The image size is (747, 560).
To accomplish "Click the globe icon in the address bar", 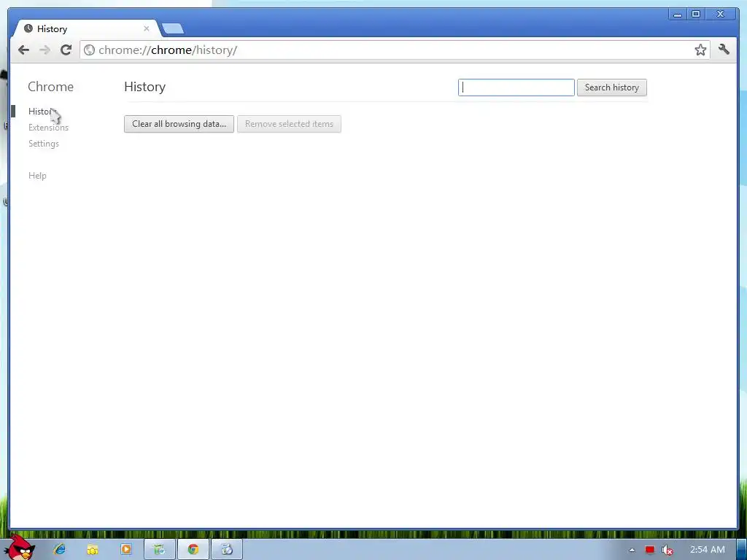I will click(89, 50).
